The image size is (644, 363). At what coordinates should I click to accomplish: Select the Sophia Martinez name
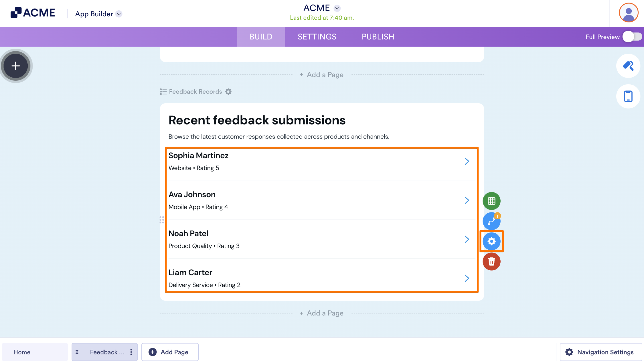pos(198,155)
